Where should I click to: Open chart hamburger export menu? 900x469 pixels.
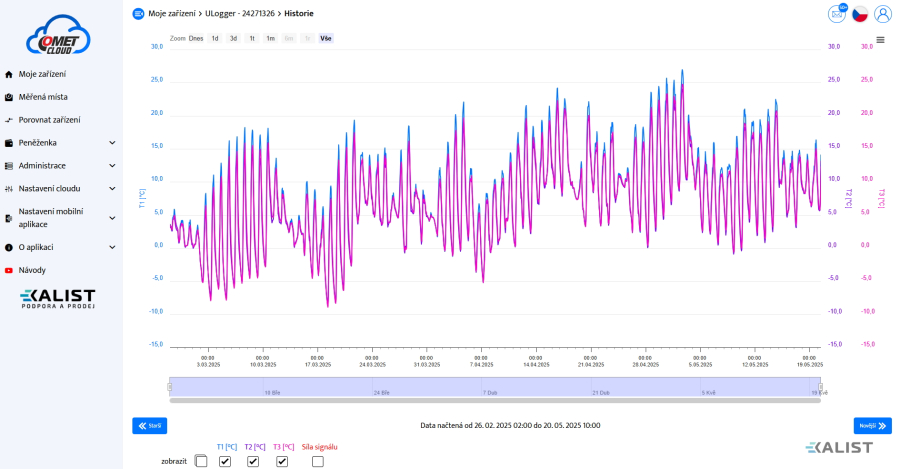pos(880,40)
